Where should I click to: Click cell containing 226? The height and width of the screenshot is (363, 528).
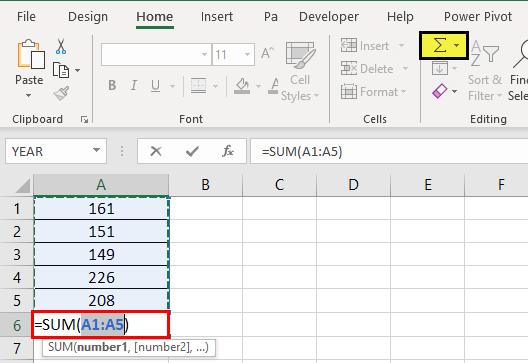(x=101, y=277)
